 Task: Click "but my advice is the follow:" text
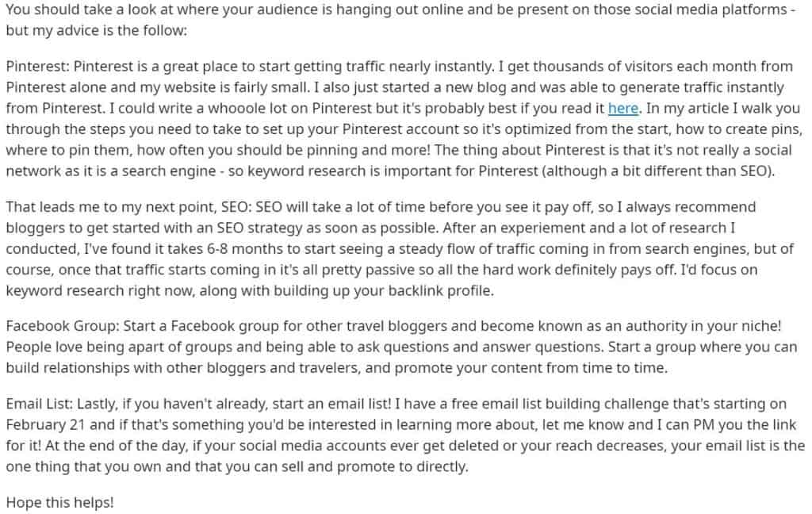[96, 31]
